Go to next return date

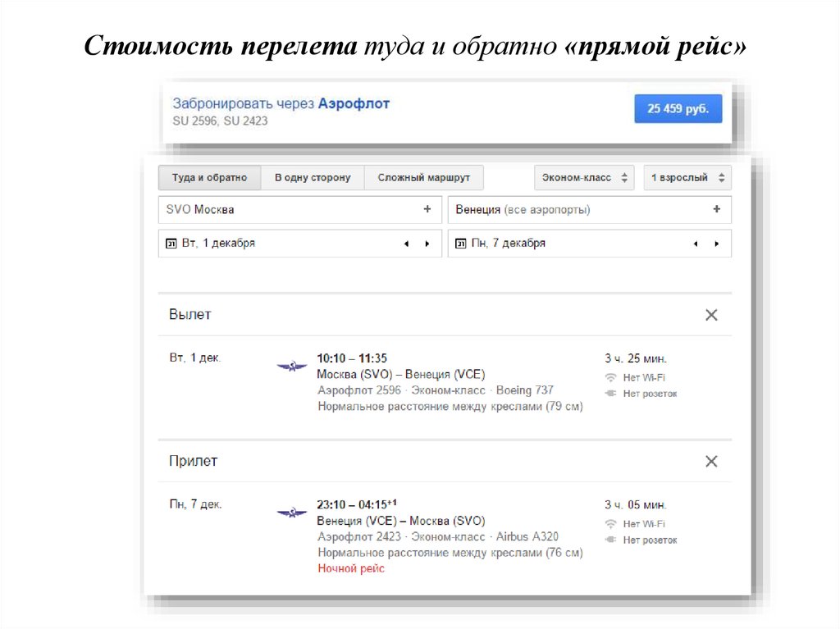tap(716, 244)
